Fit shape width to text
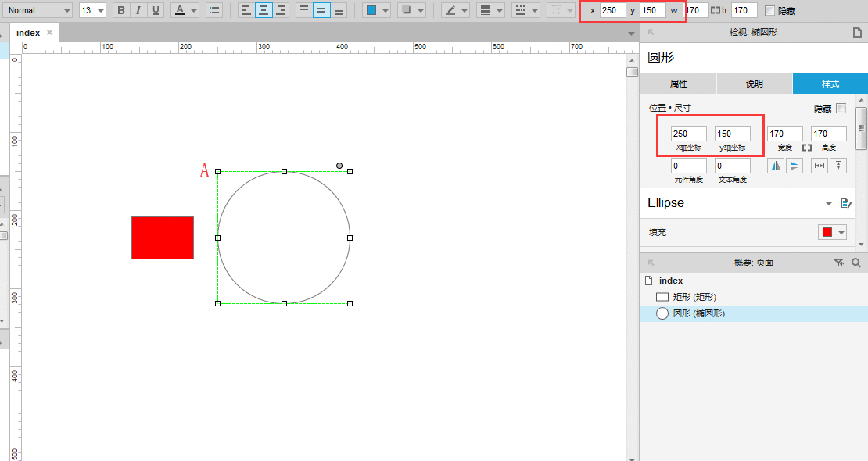The image size is (868, 461). coord(820,166)
